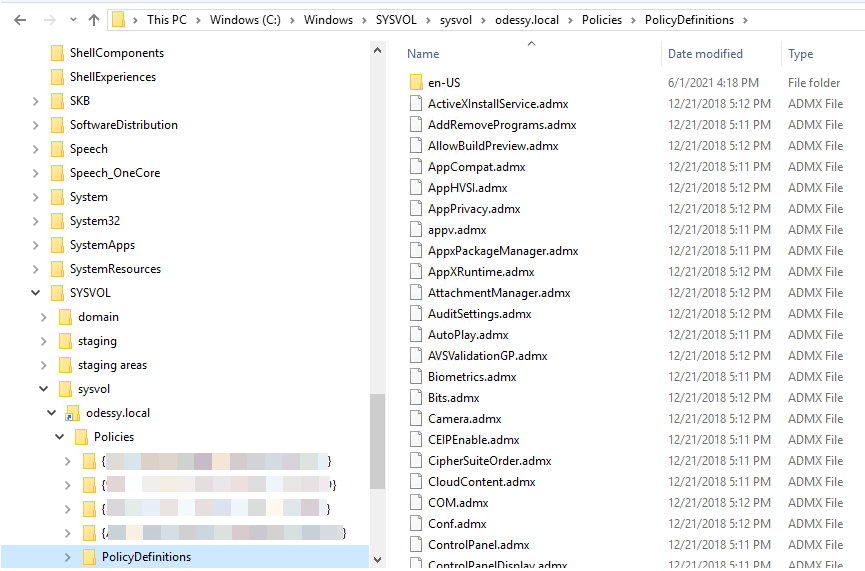This screenshot has height=571, width=865.
Task: Select the Biometrics.admx file icon
Action: pos(416,376)
